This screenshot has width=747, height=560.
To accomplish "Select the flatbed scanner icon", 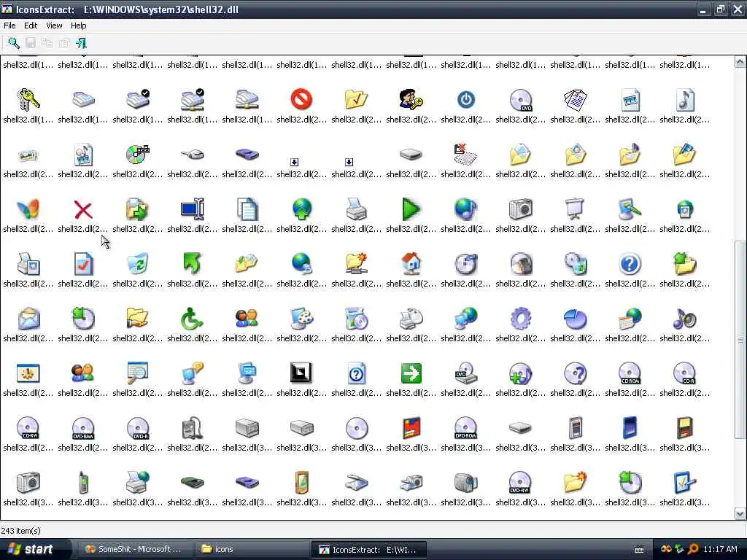I will [356, 483].
